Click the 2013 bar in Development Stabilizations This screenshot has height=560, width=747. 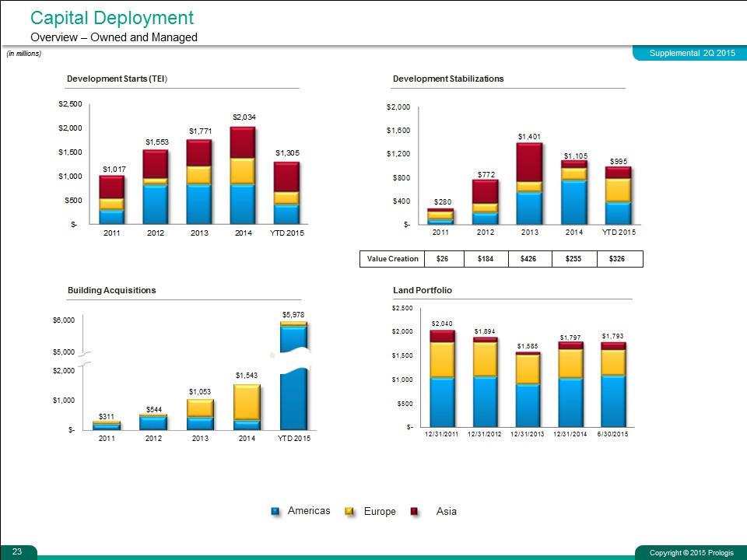point(529,184)
